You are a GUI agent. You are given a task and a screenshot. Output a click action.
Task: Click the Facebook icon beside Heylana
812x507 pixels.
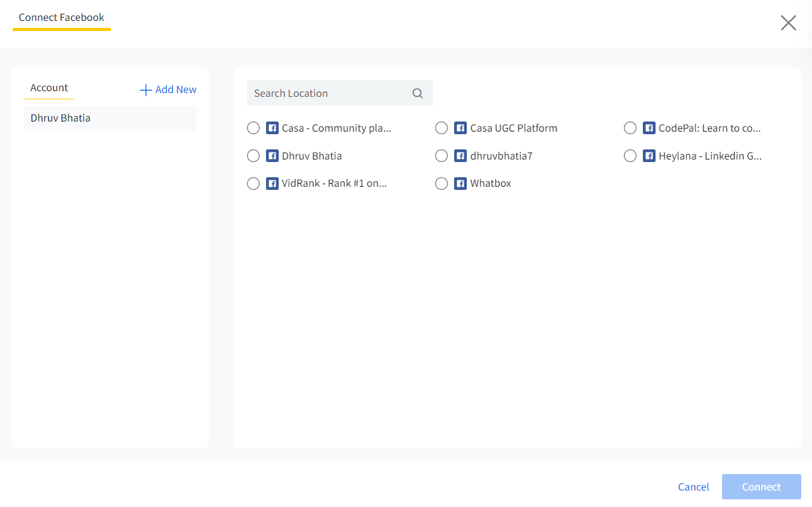click(x=649, y=156)
